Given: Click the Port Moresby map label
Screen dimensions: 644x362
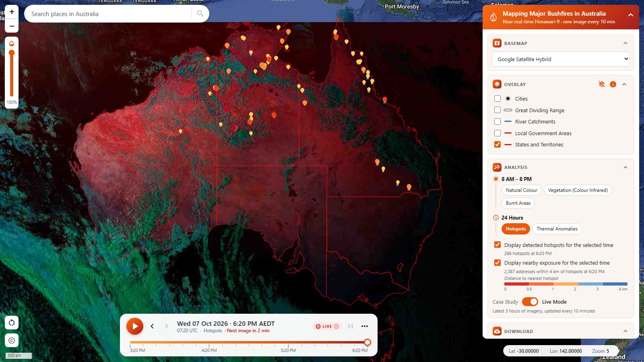Looking at the screenshot, I should [x=402, y=6].
